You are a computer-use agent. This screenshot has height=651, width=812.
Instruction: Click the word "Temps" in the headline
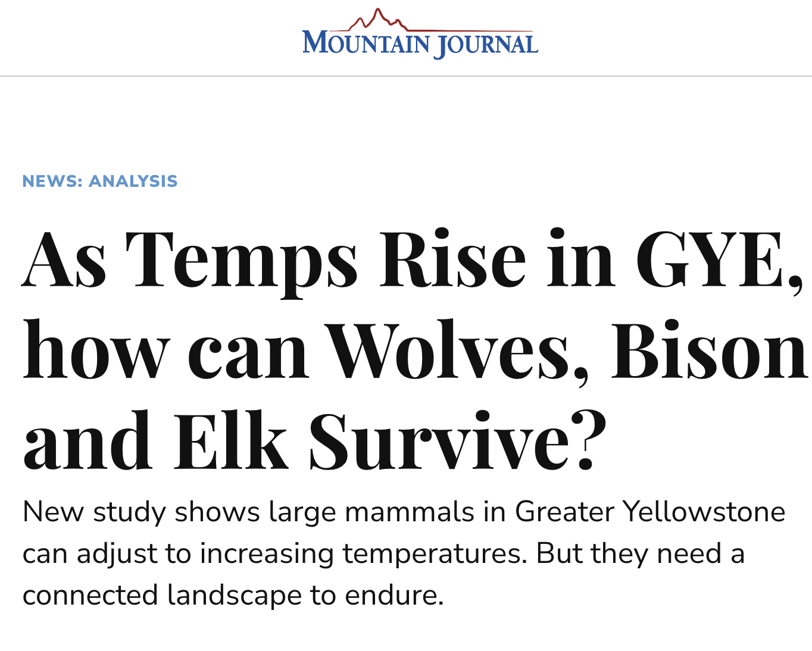[242, 262]
